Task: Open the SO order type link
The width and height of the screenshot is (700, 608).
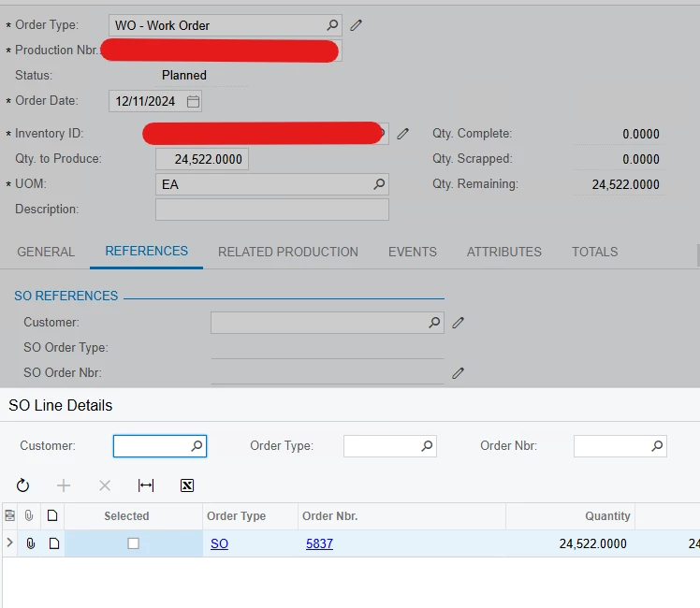Action: click(219, 543)
